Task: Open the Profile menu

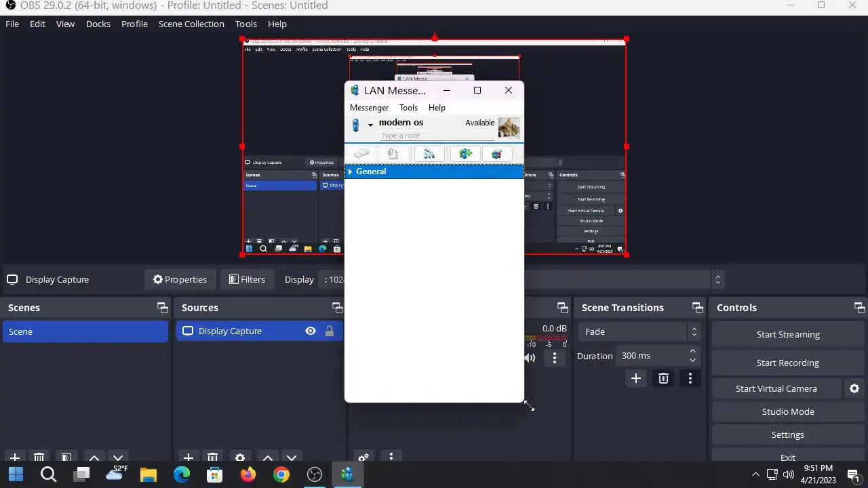Action: 134,24
